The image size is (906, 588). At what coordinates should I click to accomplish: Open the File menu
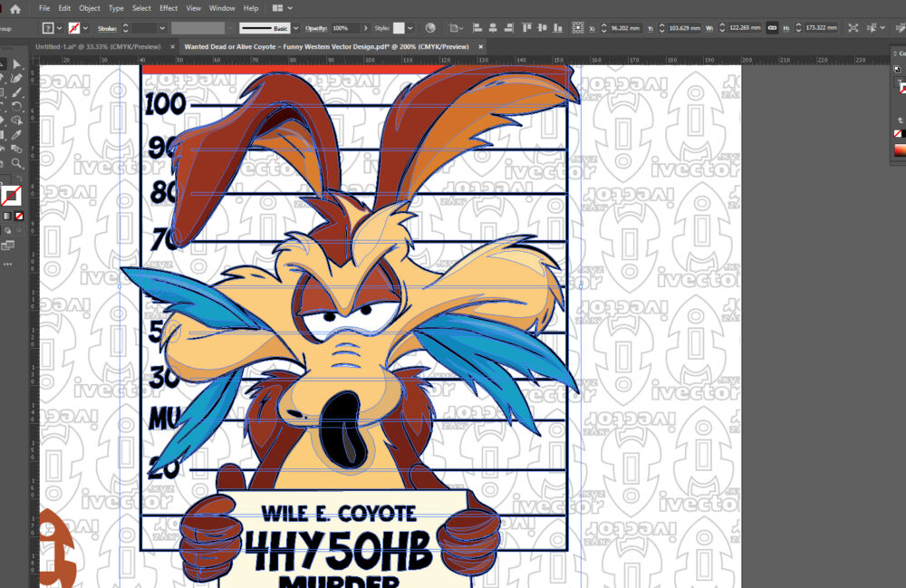click(x=44, y=8)
